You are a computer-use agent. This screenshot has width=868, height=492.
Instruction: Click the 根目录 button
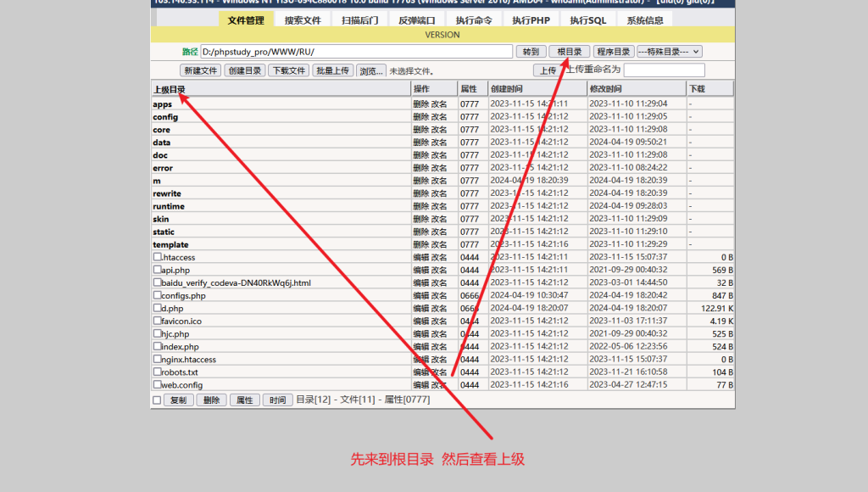pyautogui.click(x=569, y=52)
